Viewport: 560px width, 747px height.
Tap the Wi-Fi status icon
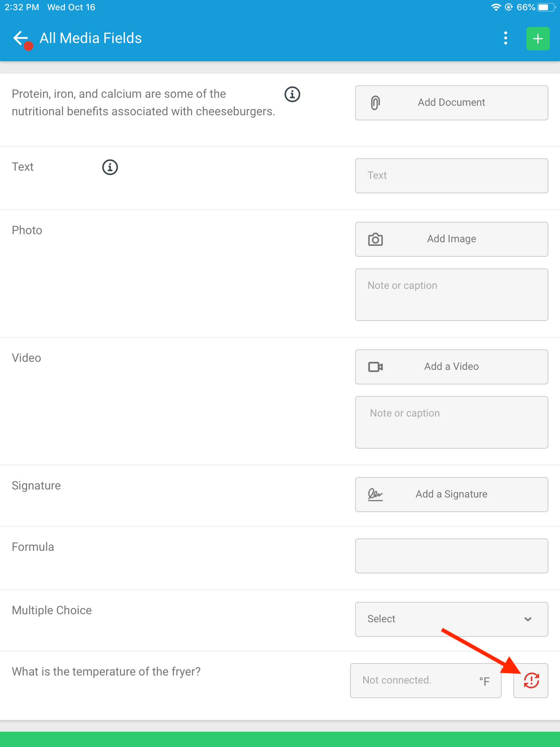coord(496,7)
